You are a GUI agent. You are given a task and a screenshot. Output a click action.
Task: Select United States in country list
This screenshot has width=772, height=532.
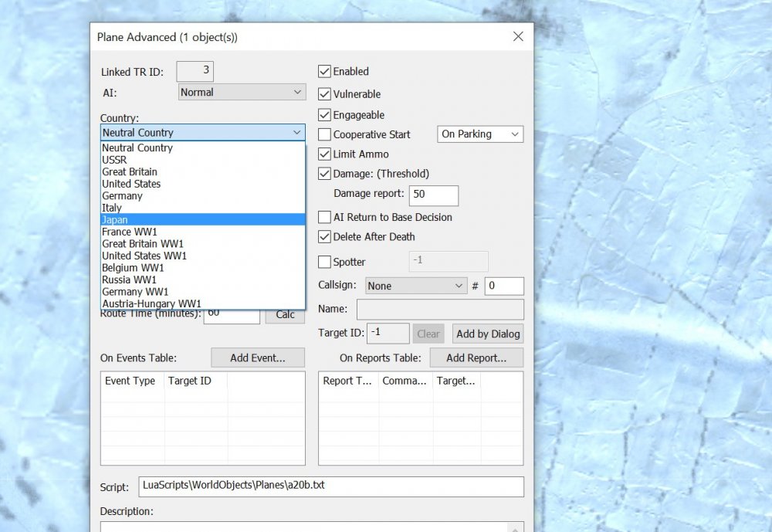coord(131,184)
